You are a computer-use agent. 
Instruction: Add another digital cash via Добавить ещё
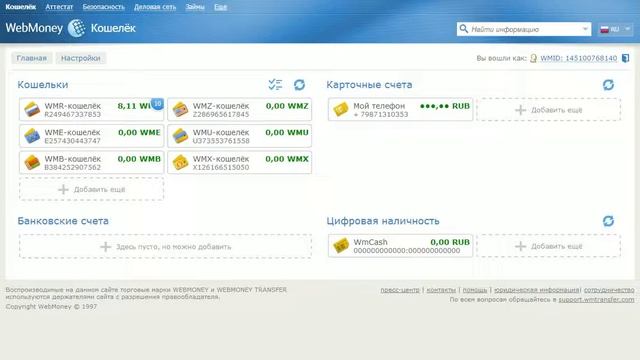pos(549,246)
